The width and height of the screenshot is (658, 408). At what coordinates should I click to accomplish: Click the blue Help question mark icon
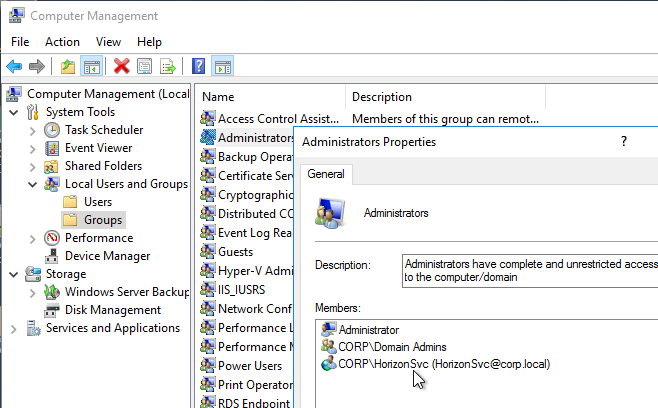click(x=198, y=66)
